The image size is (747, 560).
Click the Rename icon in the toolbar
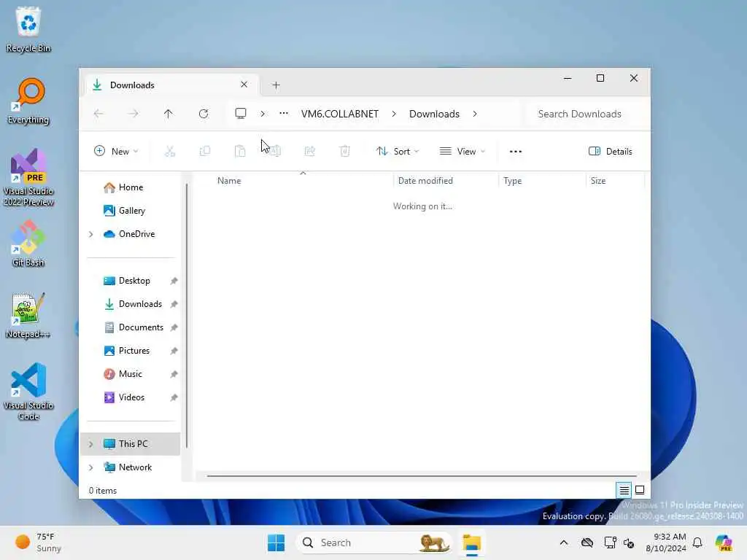[275, 152]
